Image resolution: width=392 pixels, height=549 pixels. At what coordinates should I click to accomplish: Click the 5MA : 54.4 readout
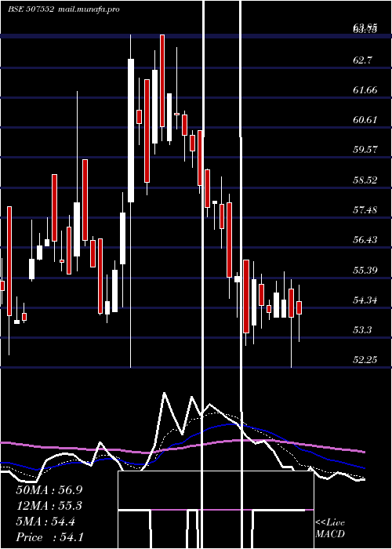[45, 522]
